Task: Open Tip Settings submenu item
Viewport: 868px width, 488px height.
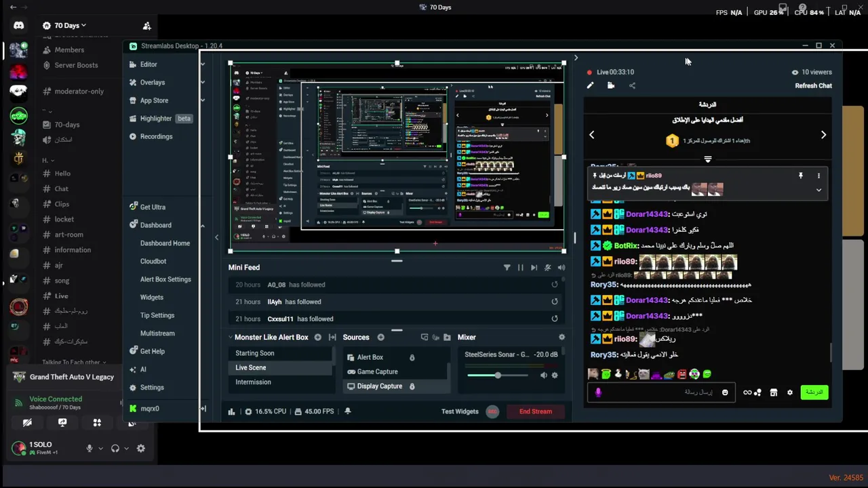Action: pyautogui.click(x=157, y=315)
